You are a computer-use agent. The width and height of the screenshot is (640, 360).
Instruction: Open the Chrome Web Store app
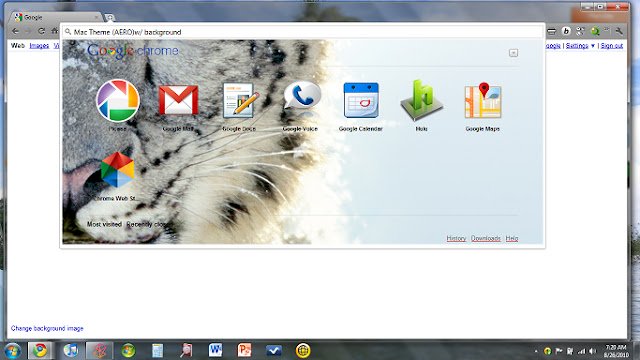[x=118, y=170]
